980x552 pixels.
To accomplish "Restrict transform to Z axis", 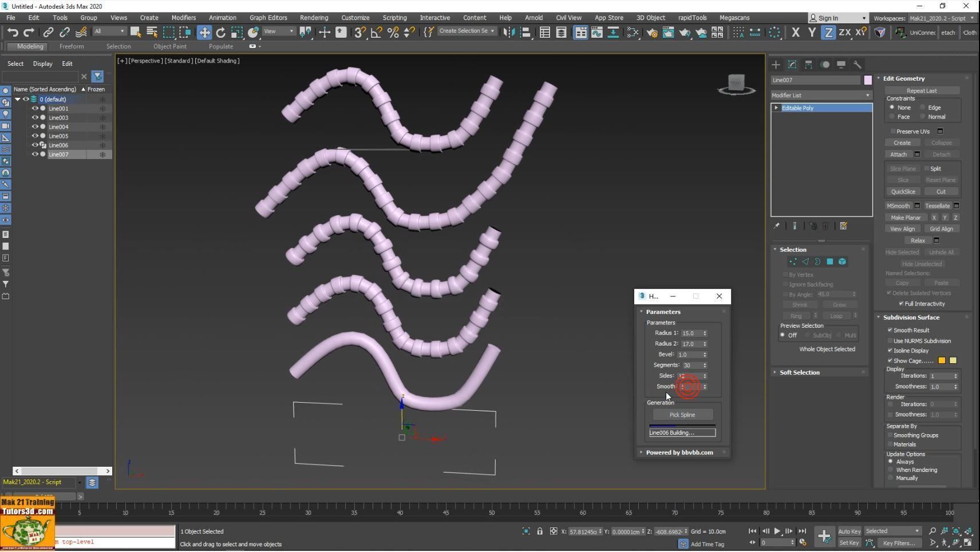I will 828,33.
